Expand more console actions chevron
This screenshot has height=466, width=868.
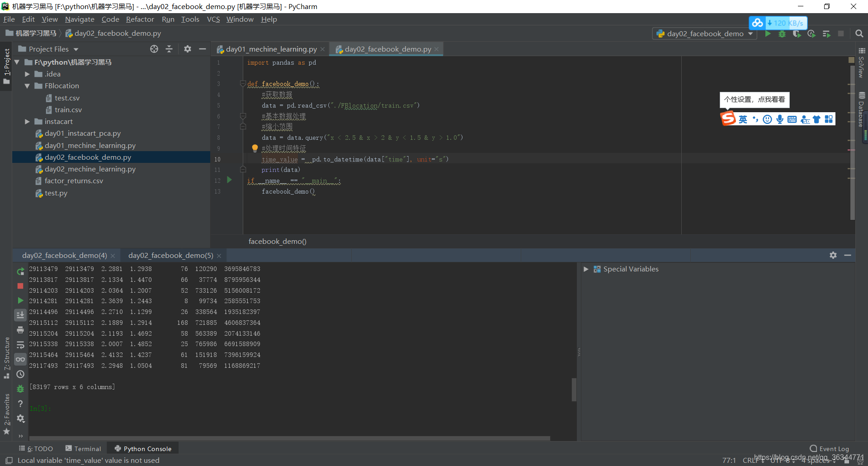[20, 436]
